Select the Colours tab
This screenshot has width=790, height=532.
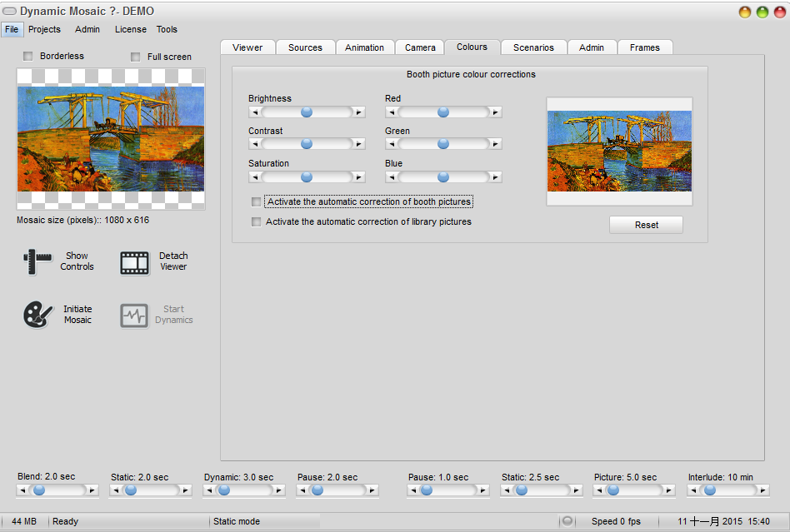click(x=472, y=47)
